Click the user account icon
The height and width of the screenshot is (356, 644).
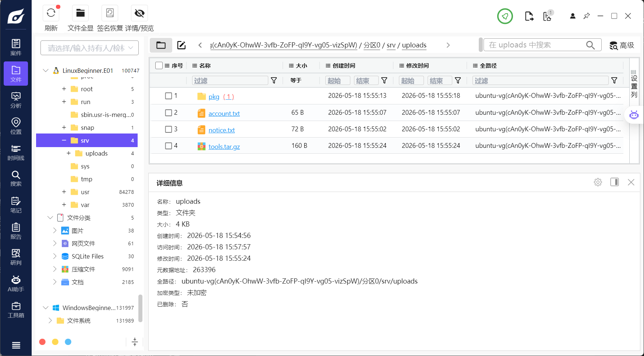coord(573,16)
